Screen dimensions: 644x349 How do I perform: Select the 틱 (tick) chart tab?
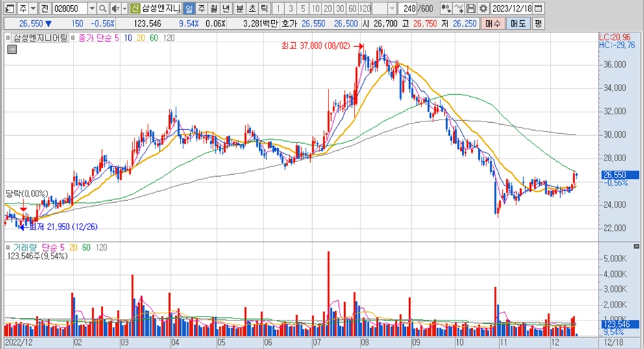tap(263, 8)
